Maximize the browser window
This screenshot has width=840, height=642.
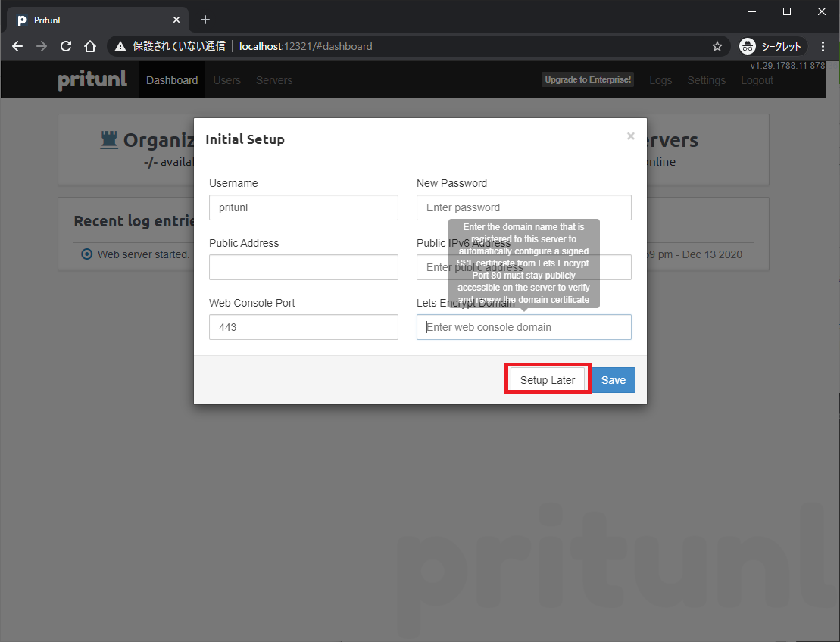[787, 11]
